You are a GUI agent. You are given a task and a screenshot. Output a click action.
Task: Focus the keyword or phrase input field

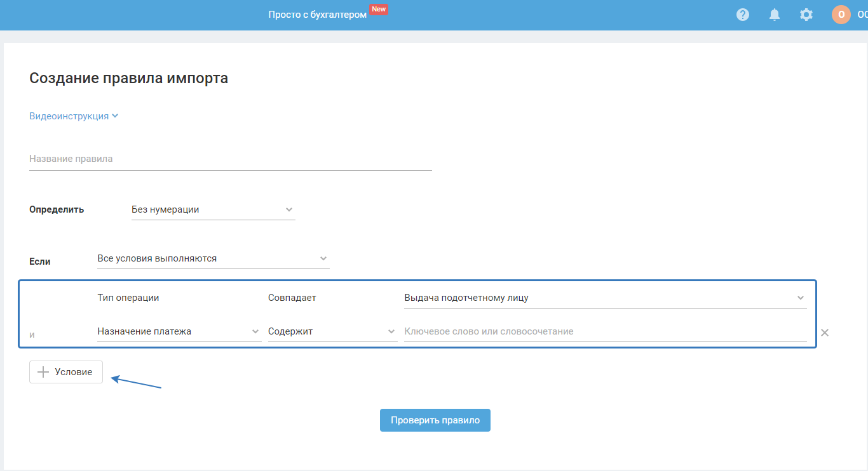[606, 331]
